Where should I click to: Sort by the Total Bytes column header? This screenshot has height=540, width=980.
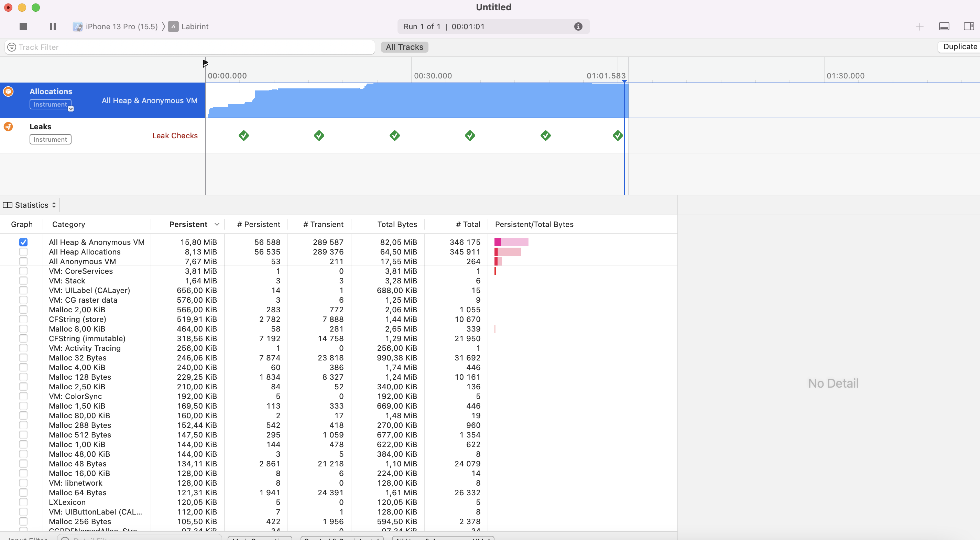coord(397,224)
